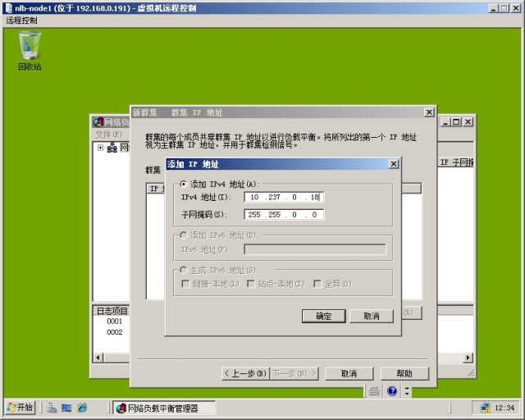
Task: Click the blue help icon above taskbar
Action: (x=392, y=391)
